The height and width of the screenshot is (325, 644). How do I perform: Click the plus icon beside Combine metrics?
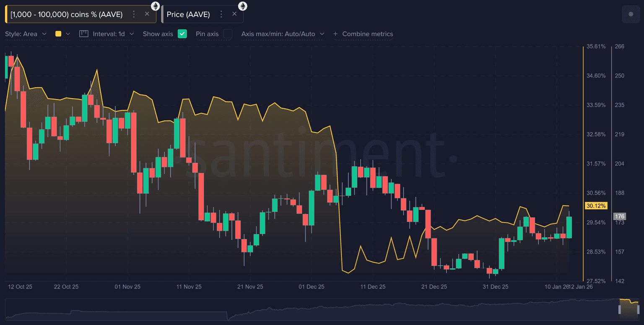click(335, 34)
